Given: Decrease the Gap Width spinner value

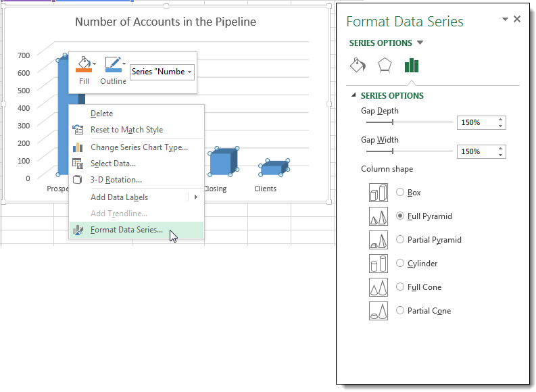Looking at the screenshot, I should [x=500, y=155].
